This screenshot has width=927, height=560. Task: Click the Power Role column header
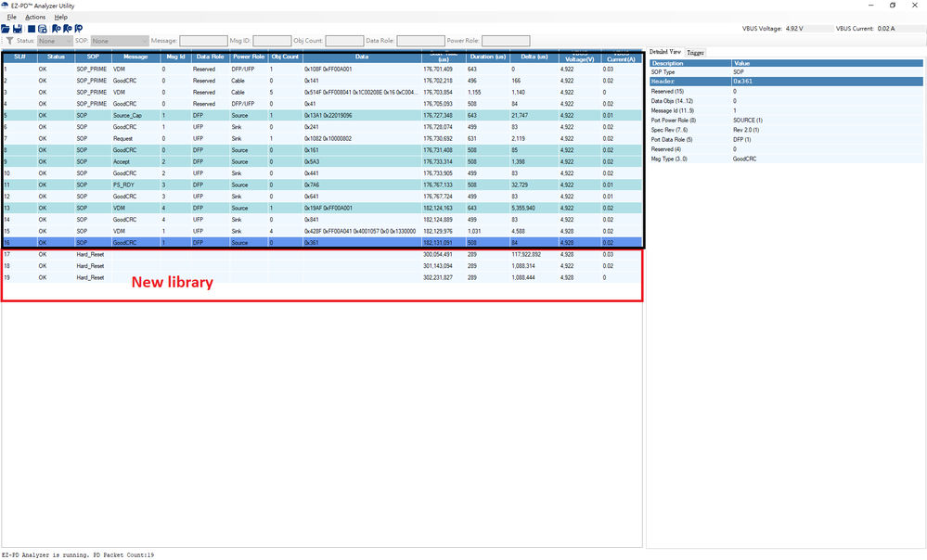pos(249,57)
